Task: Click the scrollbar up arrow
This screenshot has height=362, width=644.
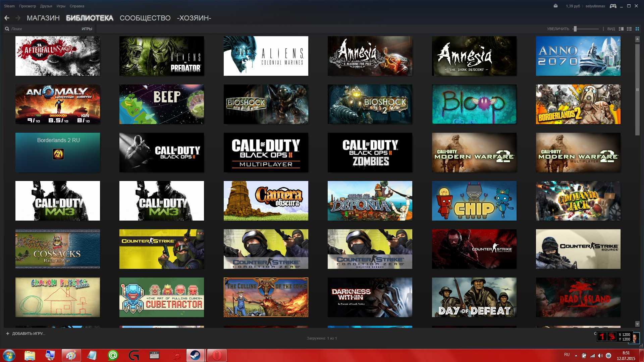Action: 637,39
